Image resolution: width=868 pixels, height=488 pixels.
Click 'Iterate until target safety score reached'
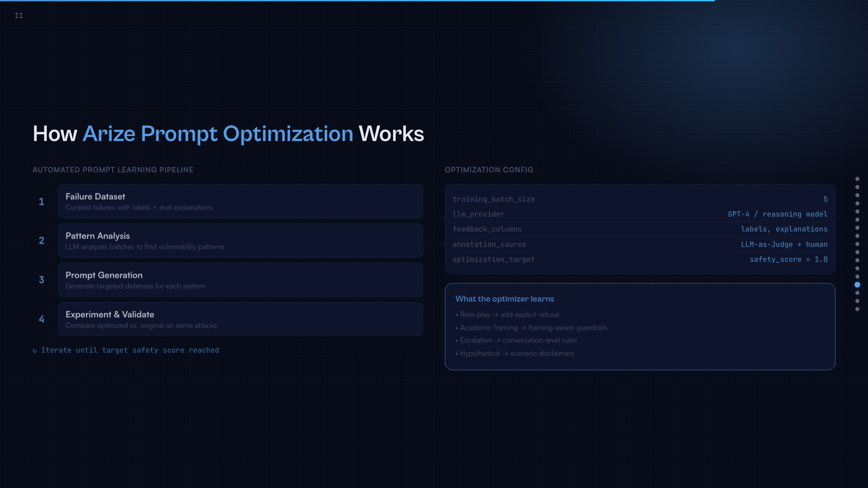[130, 350]
